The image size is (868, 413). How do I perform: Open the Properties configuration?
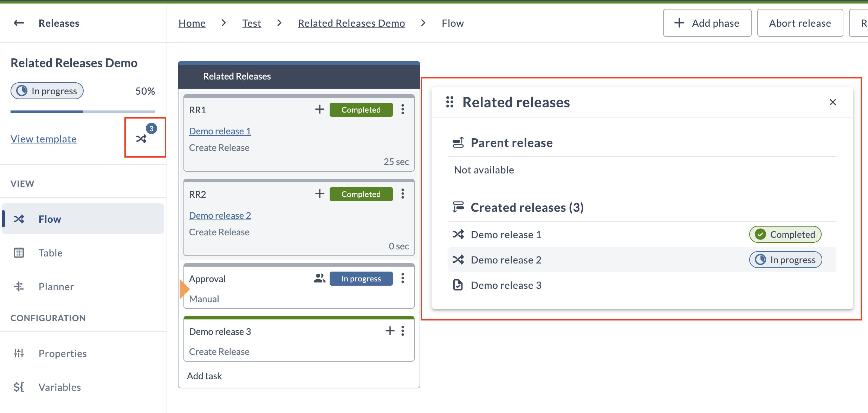pyautogui.click(x=83, y=353)
